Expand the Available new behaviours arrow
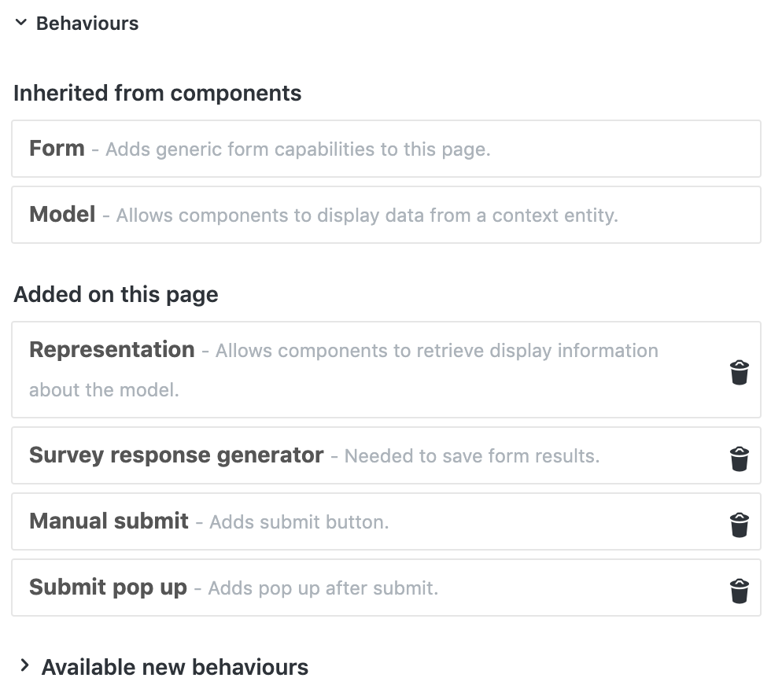The image size is (771, 700). [x=24, y=666]
